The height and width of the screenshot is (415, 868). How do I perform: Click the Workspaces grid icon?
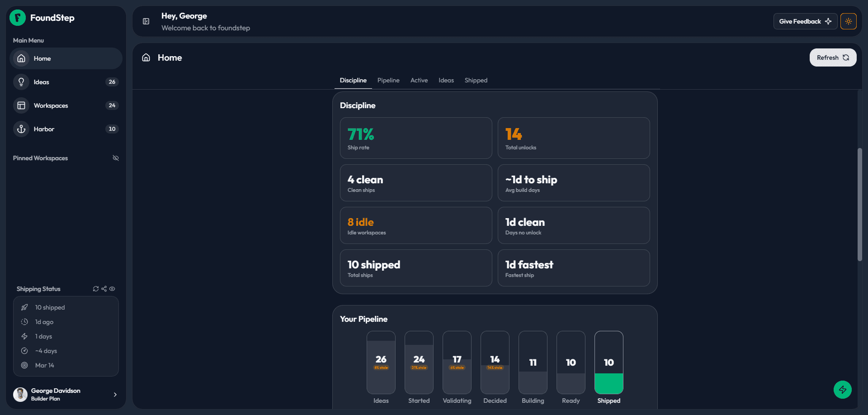[x=21, y=105]
